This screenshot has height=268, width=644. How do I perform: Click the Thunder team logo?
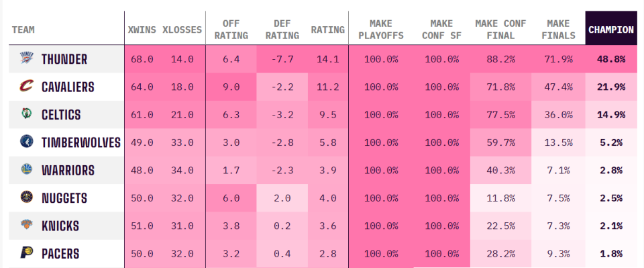click(x=26, y=58)
